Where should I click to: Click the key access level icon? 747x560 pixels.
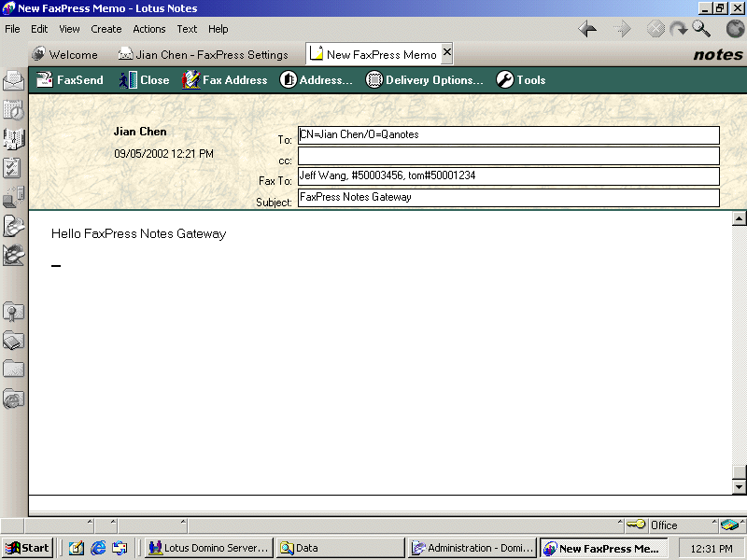[636, 525]
